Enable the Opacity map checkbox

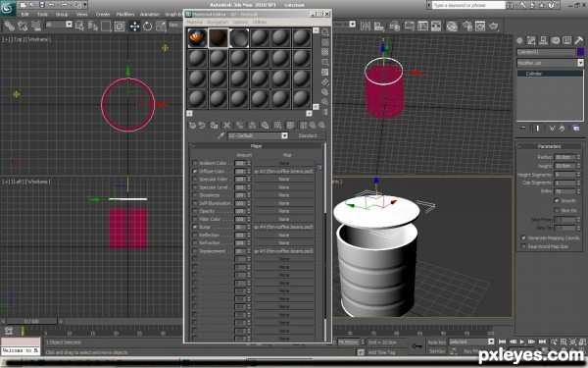[195, 211]
